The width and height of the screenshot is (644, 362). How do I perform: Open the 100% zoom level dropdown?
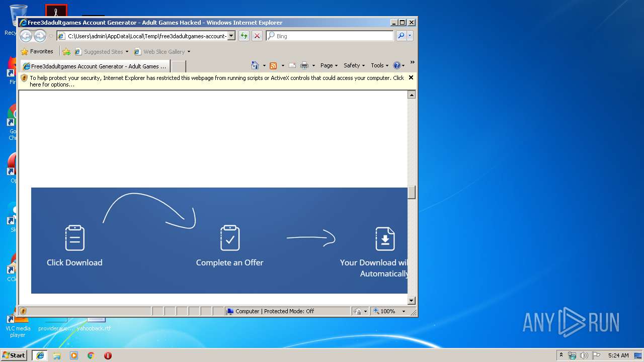(404, 311)
